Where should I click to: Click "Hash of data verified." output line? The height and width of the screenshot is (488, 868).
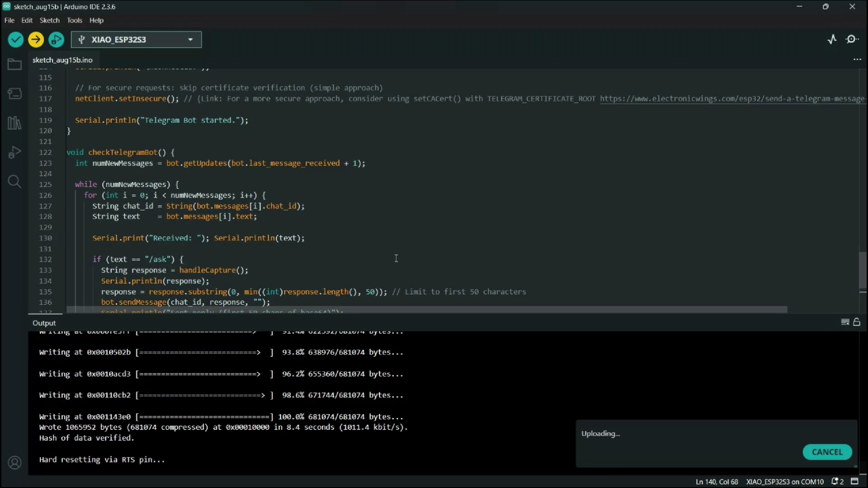(87, 438)
